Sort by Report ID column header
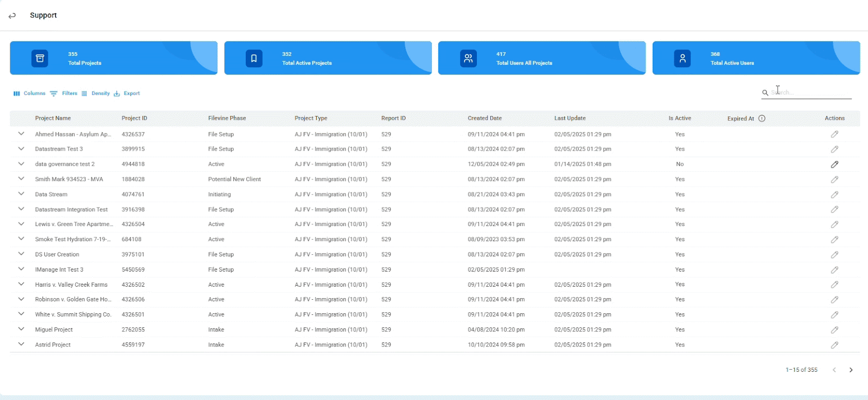The image size is (868, 400). click(393, 118)
